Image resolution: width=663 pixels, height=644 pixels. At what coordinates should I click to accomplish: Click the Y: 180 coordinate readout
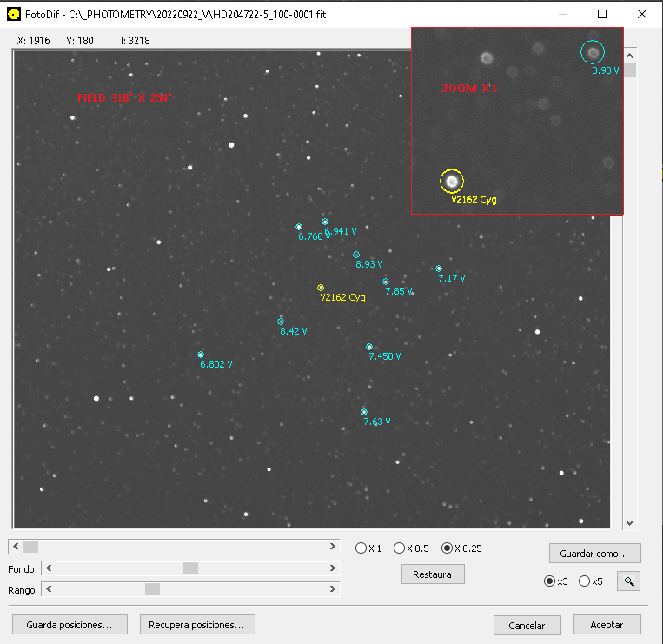[79, 41]
